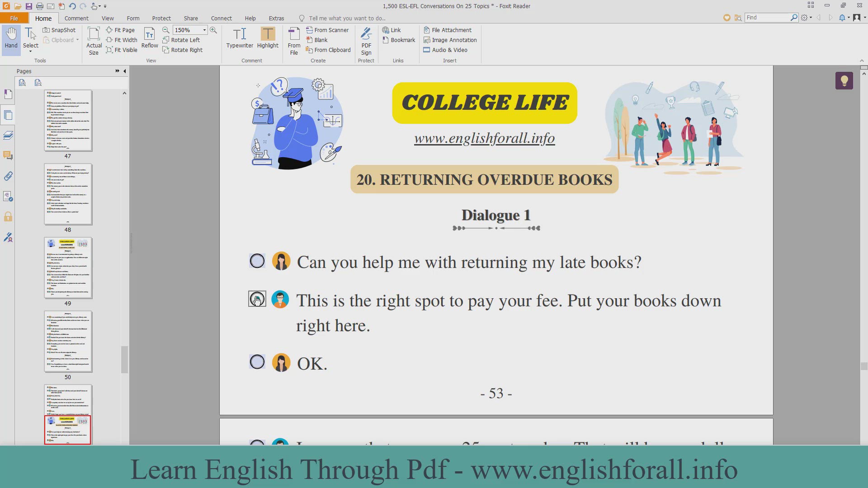Select the Hand tool
The width and height of the screenshot is (868, 488).
(11, 38)
